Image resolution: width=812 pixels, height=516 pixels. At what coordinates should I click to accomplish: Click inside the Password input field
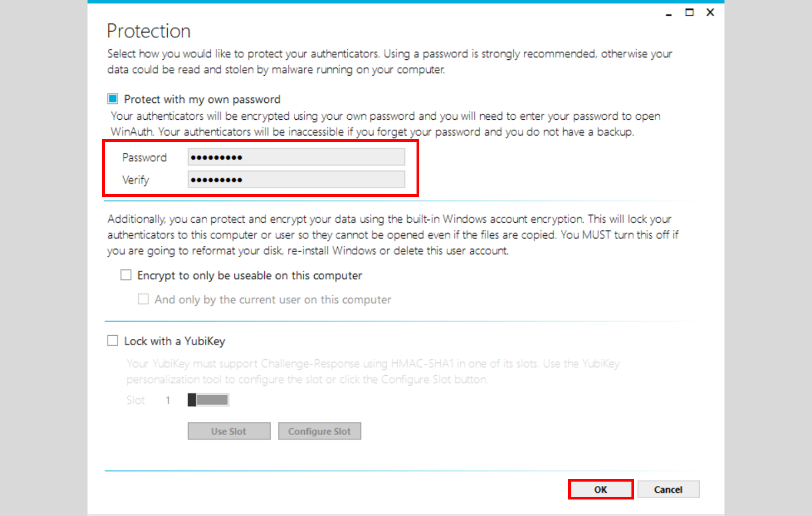[296, 157]
